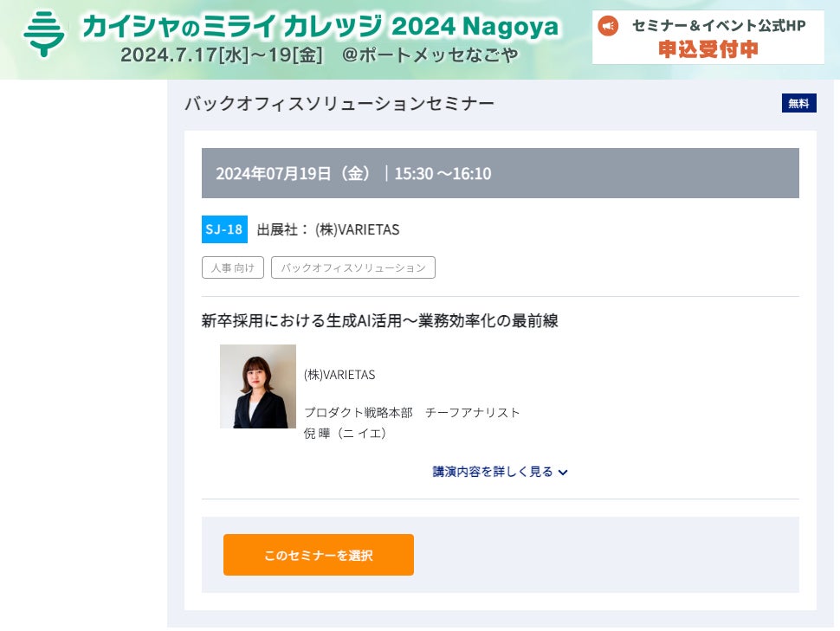Image resolution: width=840 pixels, height=631 pixels.
Task: Open the 講演内容を詳しく見る link
Action: click(x=493, y=472)
